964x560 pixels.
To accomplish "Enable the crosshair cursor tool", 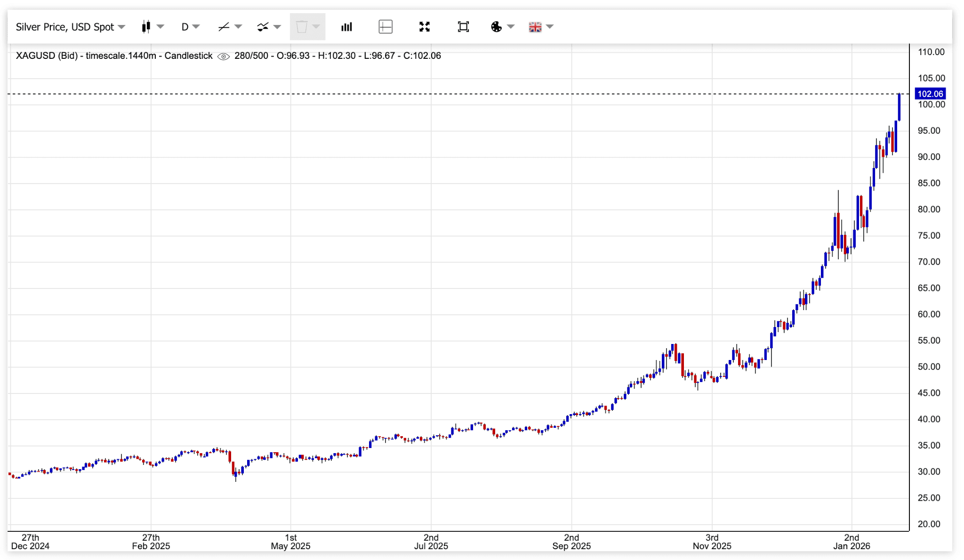I will pos(386,27).
